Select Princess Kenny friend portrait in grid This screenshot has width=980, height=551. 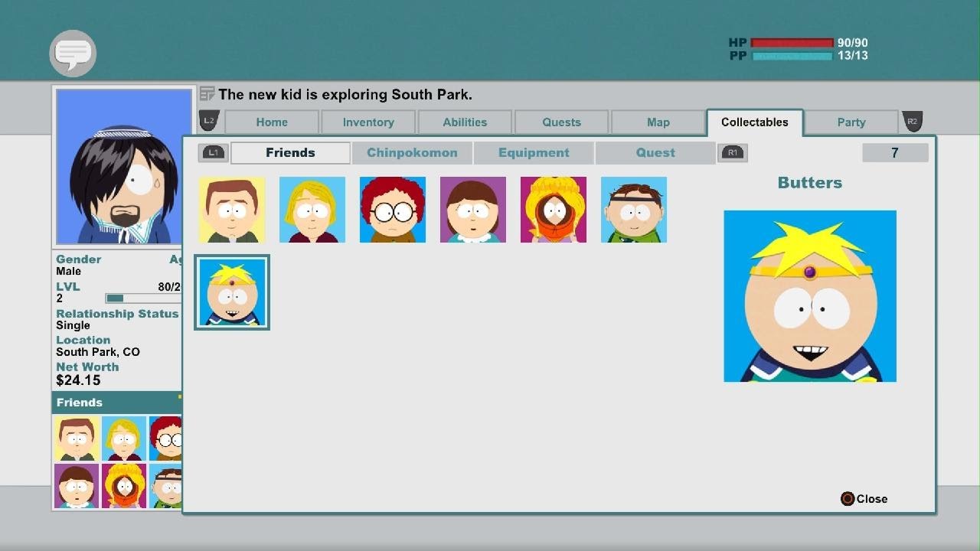(x=554, y=210)
